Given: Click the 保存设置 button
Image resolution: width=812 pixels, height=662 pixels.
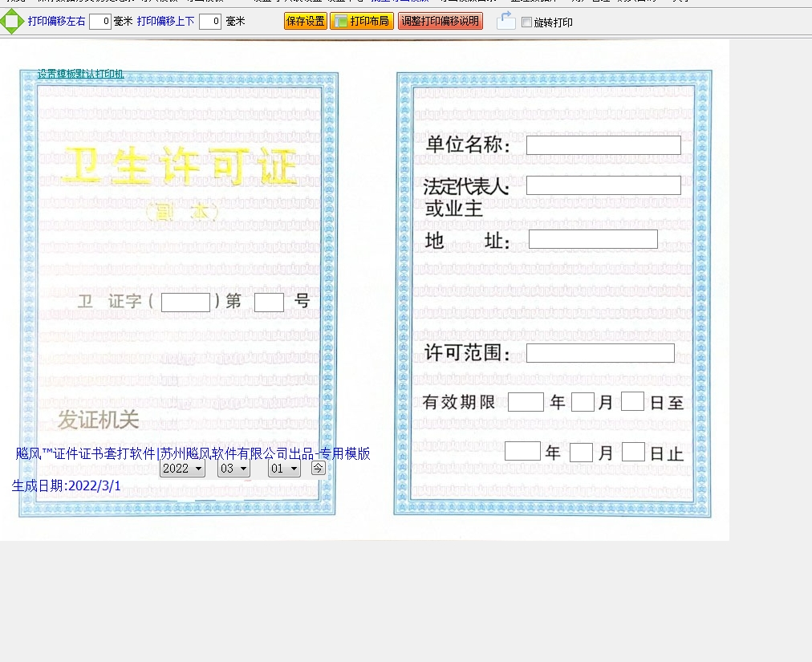Looking at the screenshot, I should [x=305, y=22].
